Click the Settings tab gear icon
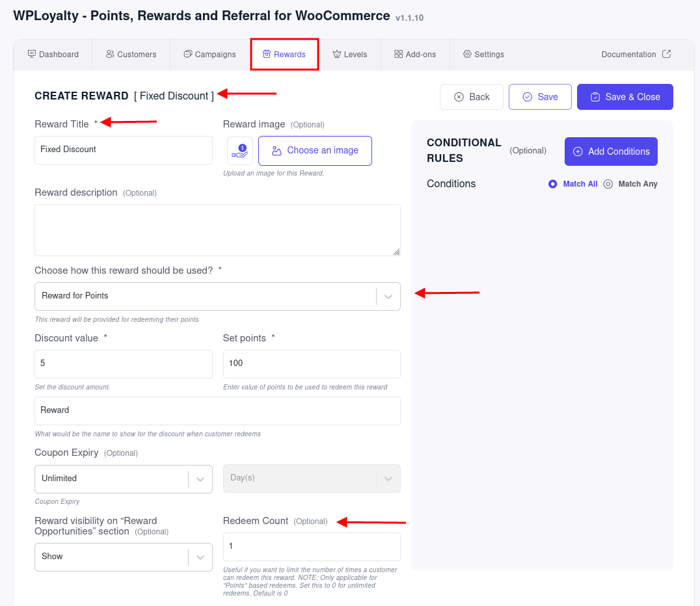 tap(467, 54)
